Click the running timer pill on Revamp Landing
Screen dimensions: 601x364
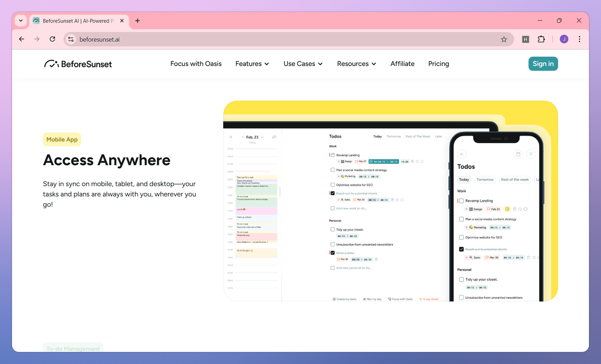tap(383, 162)
